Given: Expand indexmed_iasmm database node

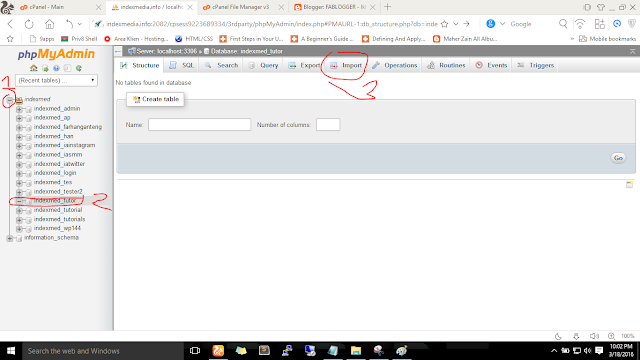Looking at the screenshot, I should coord(19,155).
